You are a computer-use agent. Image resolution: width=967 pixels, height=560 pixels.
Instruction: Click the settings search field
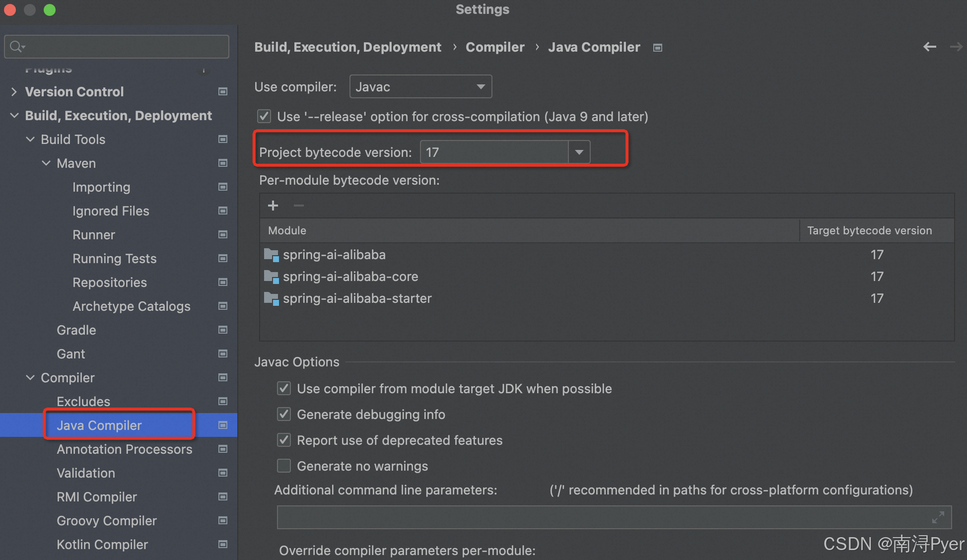(x=117, y=47)
